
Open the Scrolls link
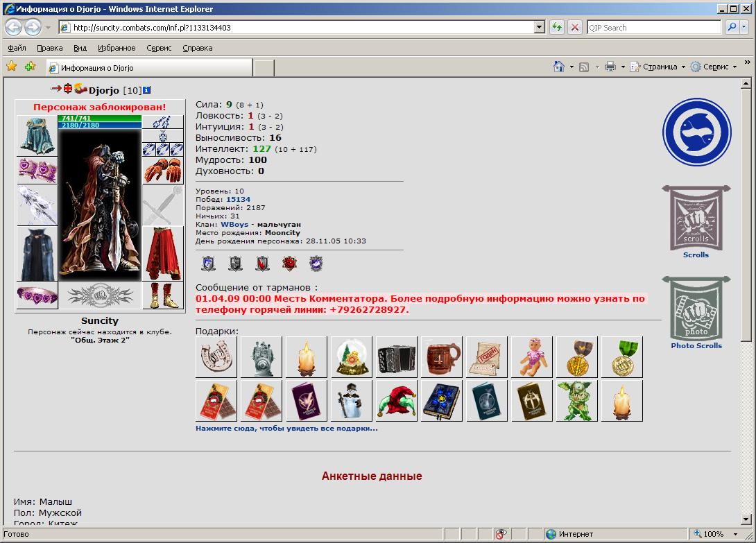pos(696,255)
